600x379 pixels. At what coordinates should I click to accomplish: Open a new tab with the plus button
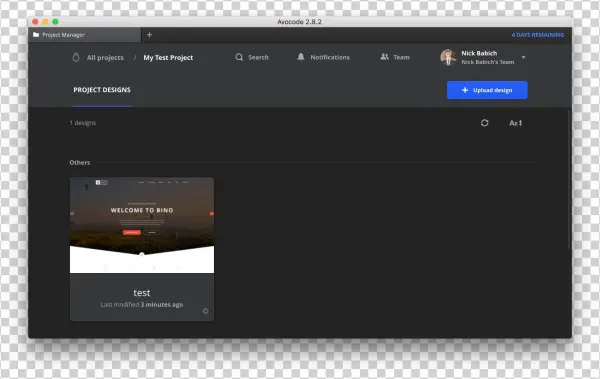click(149, 35)
